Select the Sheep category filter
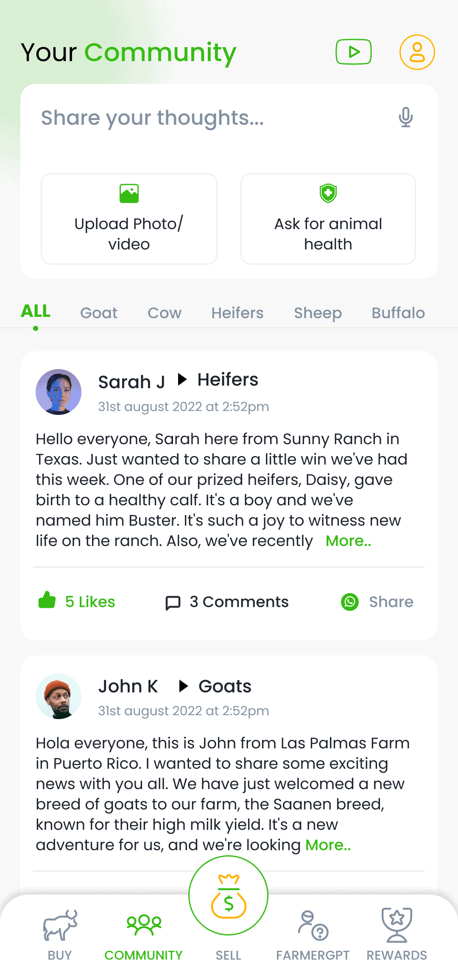The height and width of the screenshot is (980, 458). 318,313
